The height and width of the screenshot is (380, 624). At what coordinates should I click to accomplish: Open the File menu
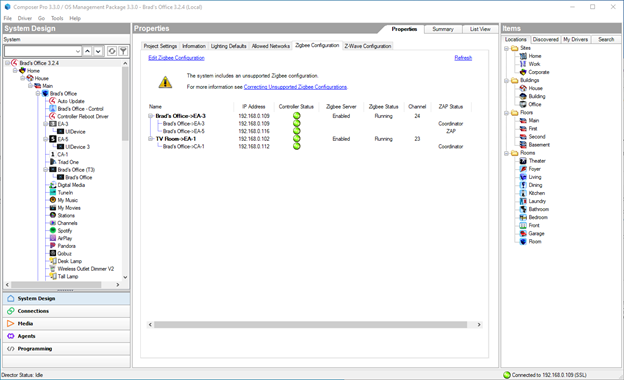8,18
